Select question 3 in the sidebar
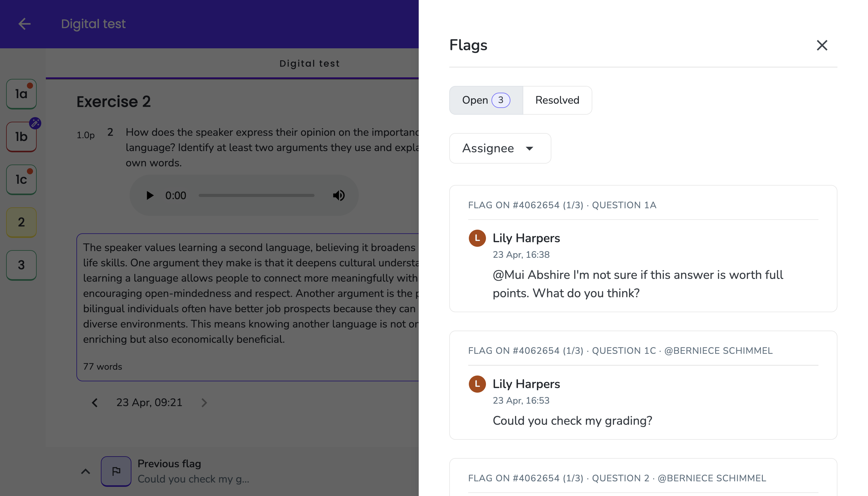This screenshot has width=868, height=496. [21, 265]
